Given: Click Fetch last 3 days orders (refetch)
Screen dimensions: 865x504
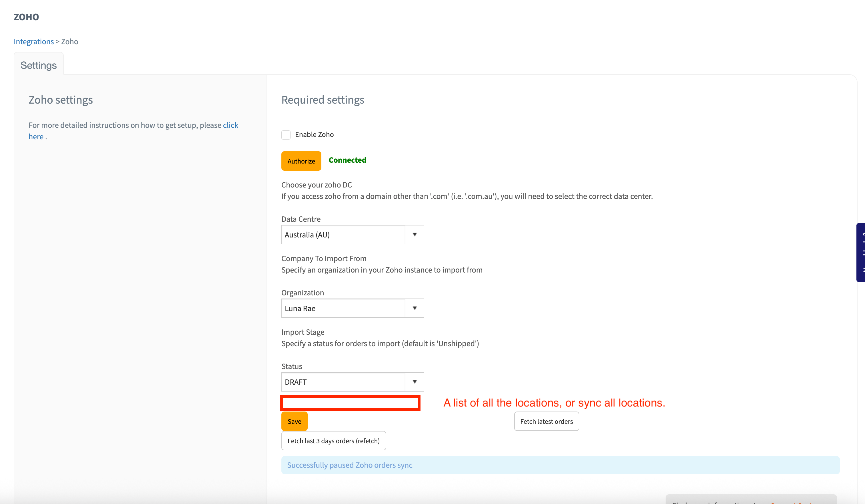Looking at the screenshot, I should 333,441.
